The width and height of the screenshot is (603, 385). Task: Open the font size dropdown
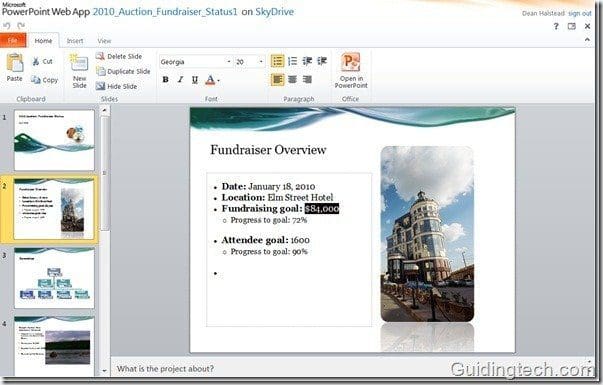coord(261,62)
